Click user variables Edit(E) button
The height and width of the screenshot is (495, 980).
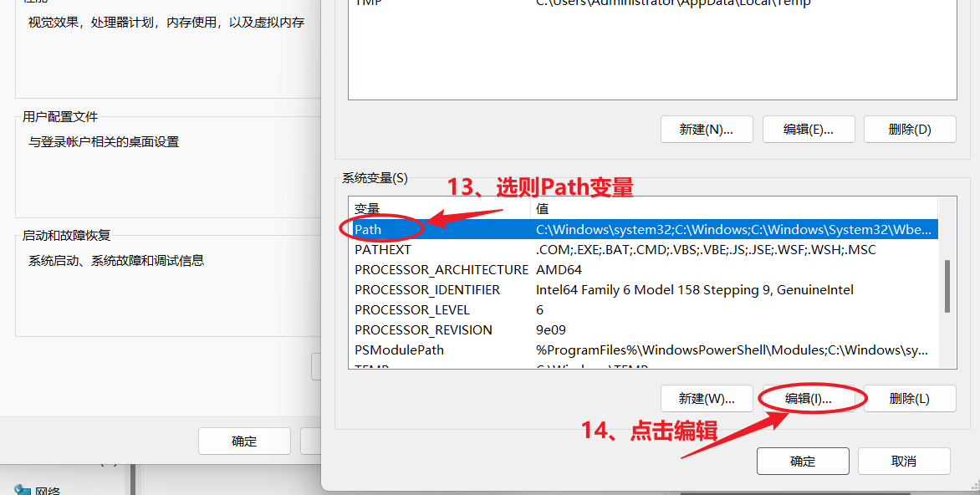[x=808, y=130]
